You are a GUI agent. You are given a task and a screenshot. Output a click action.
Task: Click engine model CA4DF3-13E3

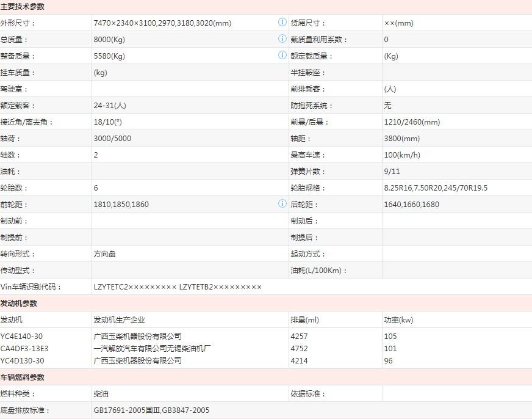[x=24, y=348]
